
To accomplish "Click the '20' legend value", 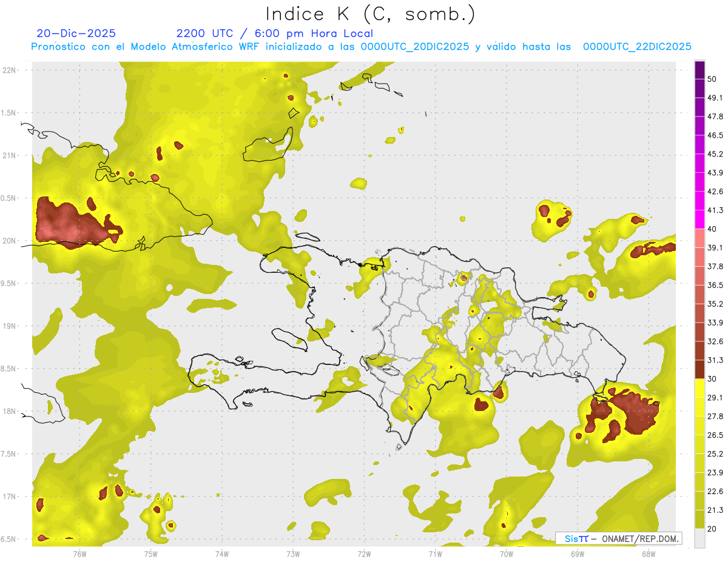I will pos(712,529).
